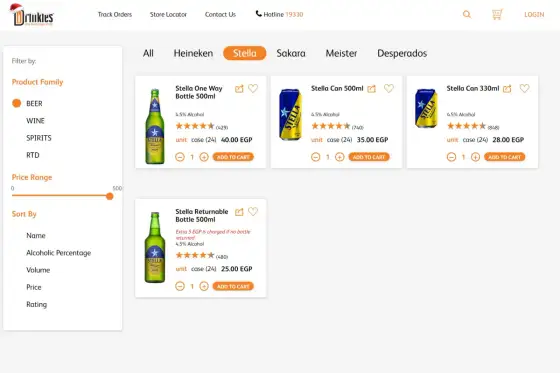Open the search icon in header
The width and height of the screenshot is (560, 373).
[x=467, y=14]
